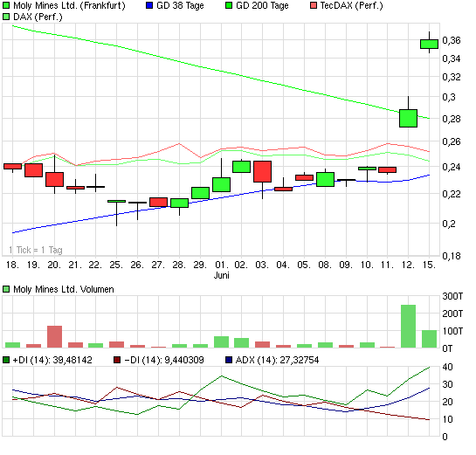Image resolution: width=476 pixels, height=455 pixels.
Task: Click the '300T' volume axis label
Action: (x=452, y=296)
